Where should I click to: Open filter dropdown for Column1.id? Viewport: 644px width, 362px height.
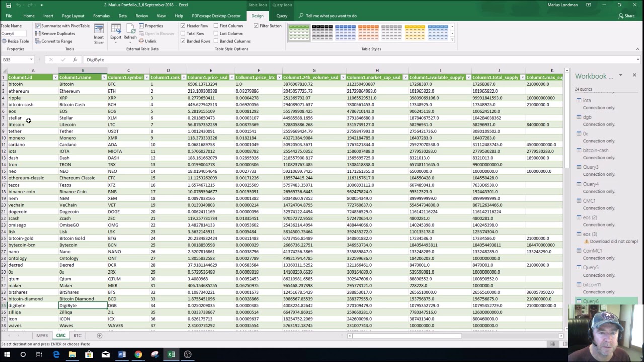click(55, 77)
